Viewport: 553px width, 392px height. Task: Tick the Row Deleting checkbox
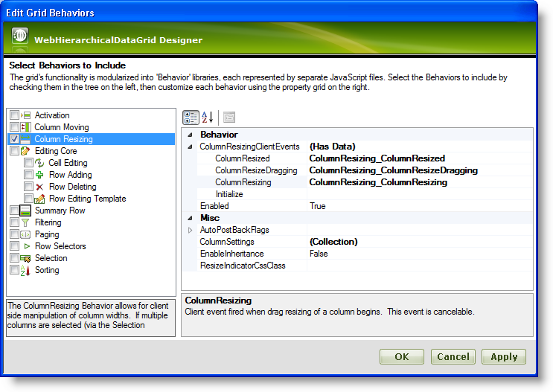pos(28,187)
